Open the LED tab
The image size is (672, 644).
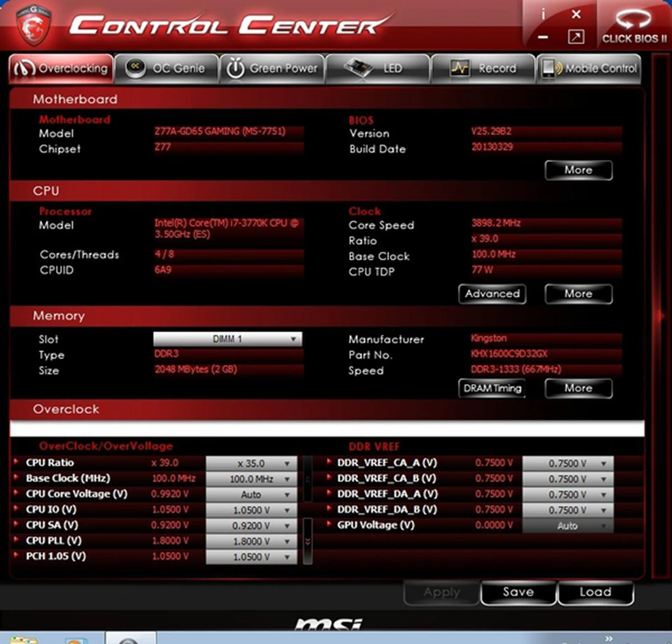tap(378, 68)
